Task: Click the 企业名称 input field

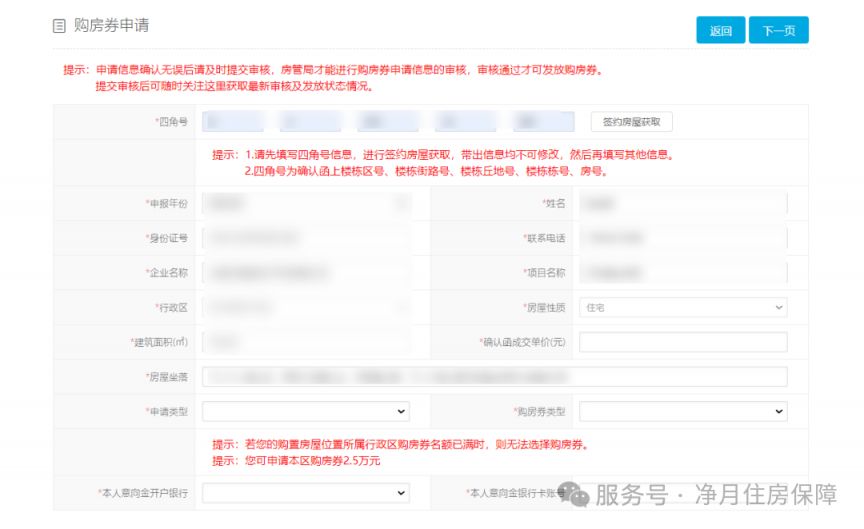Action: click(x=306, y=273)
